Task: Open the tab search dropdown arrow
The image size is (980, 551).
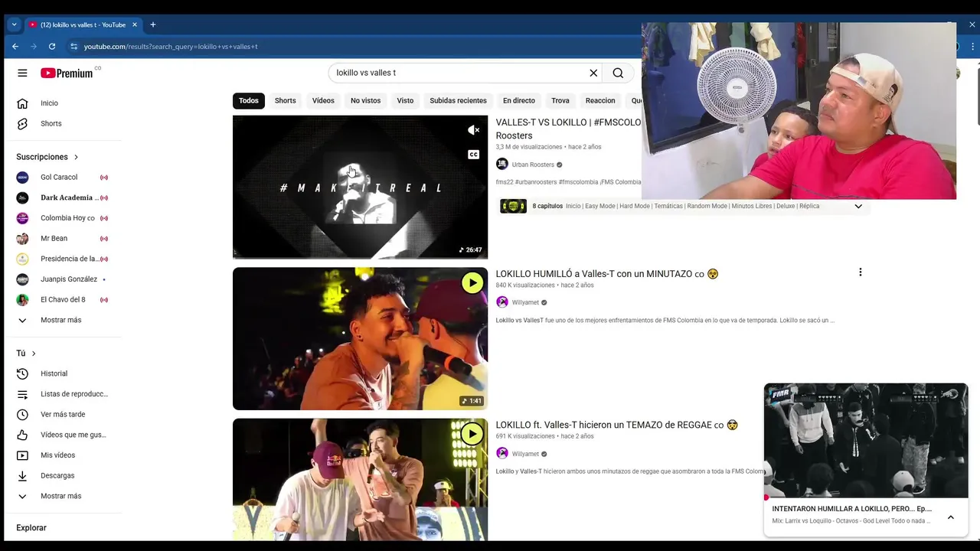Action: click(x=14, y=24)
